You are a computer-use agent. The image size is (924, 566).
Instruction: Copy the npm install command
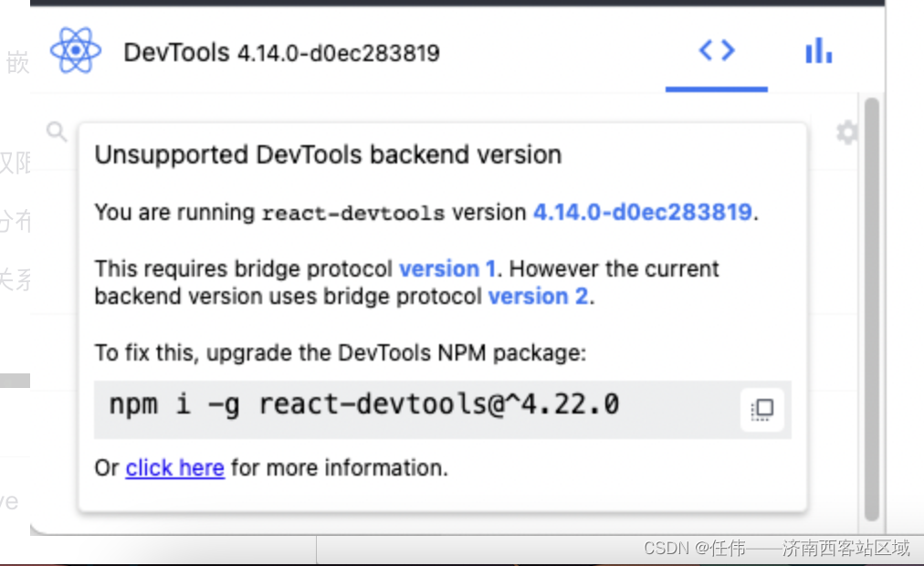[762, 409]
